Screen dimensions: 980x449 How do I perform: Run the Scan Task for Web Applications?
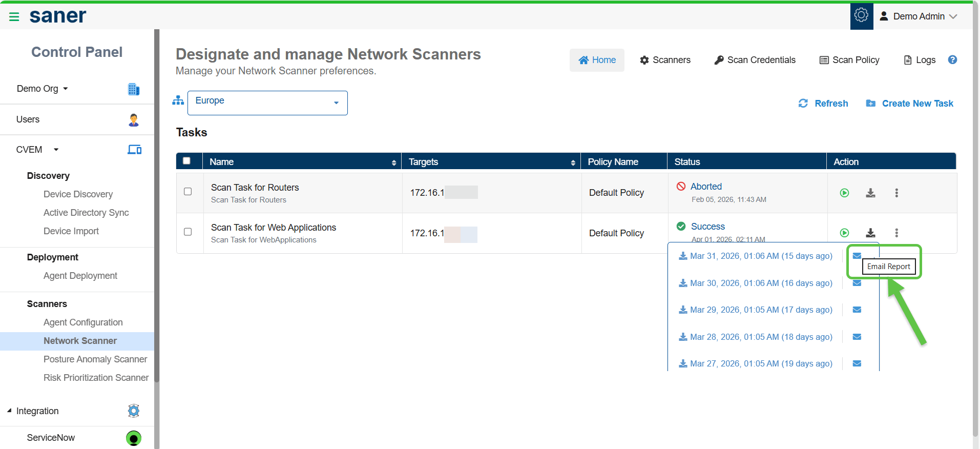845,233
